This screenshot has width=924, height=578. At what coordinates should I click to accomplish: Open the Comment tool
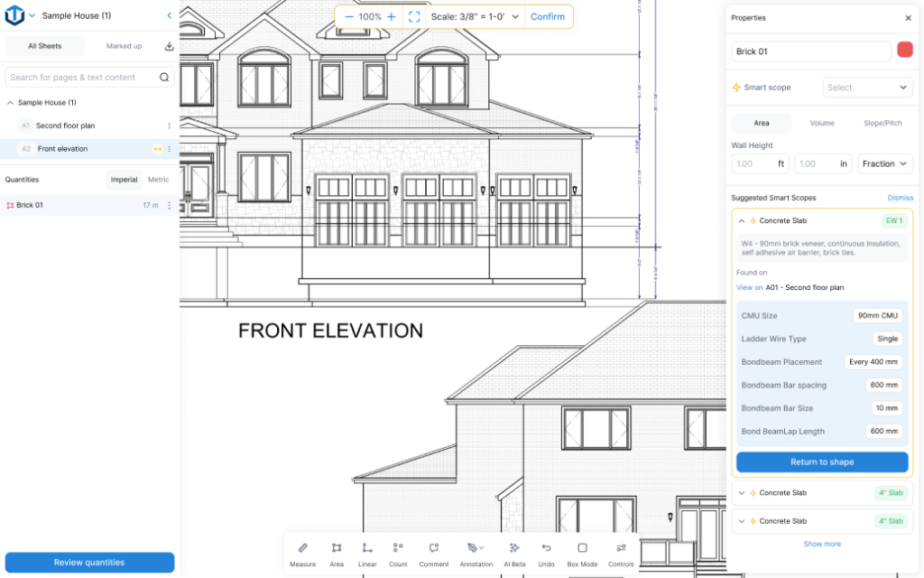[x=433, y=552]
